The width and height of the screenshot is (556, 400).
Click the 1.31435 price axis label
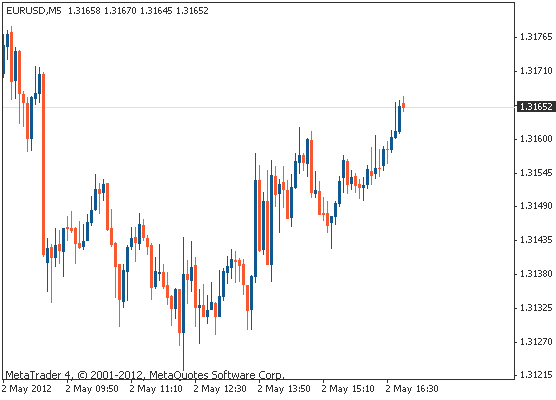pyautogui.click(x=536, y=240)
